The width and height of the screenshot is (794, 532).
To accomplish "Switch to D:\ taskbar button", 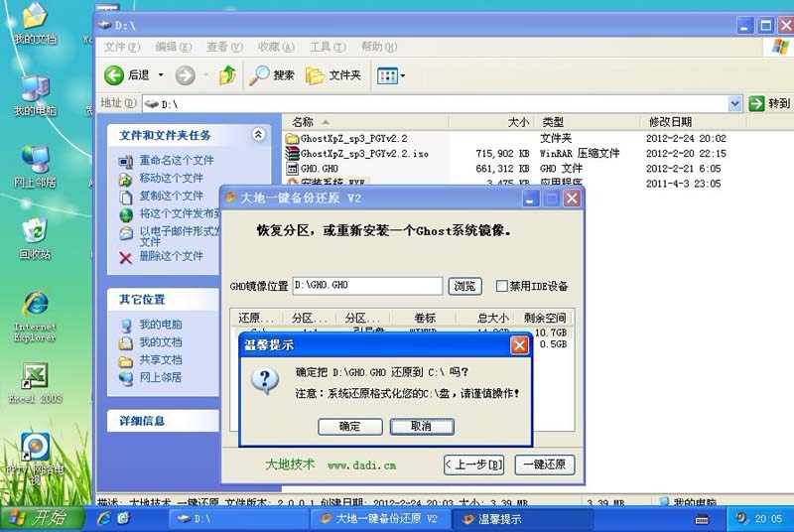I will 238,519.
